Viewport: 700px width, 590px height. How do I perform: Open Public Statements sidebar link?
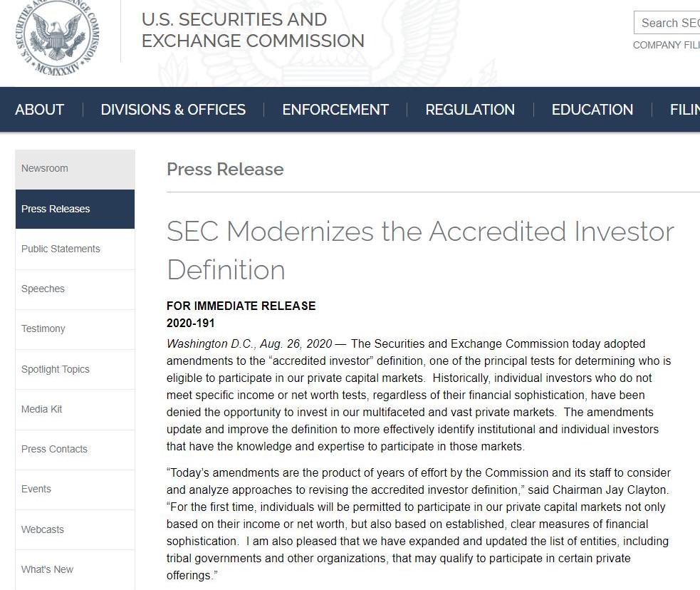click(61, 249)
